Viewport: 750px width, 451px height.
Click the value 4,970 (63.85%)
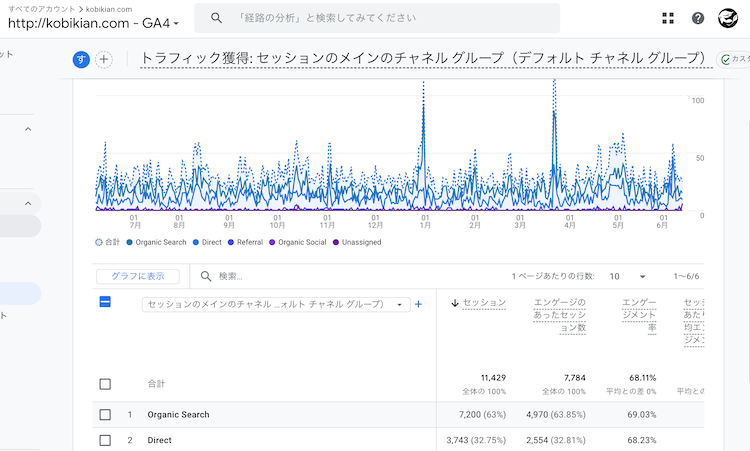pos(556,415)
